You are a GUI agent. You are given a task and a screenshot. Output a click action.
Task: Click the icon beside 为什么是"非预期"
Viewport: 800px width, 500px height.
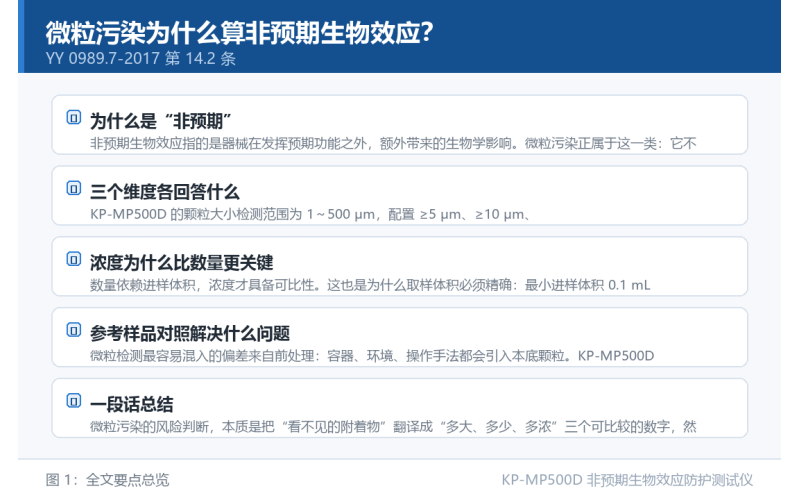(73, 117)
